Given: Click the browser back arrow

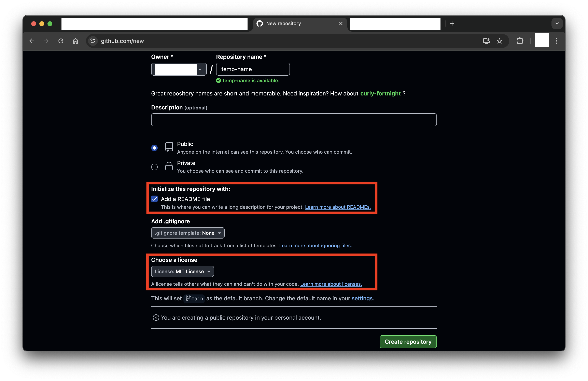Looking at the screenshot, I should tap(32, 41).
